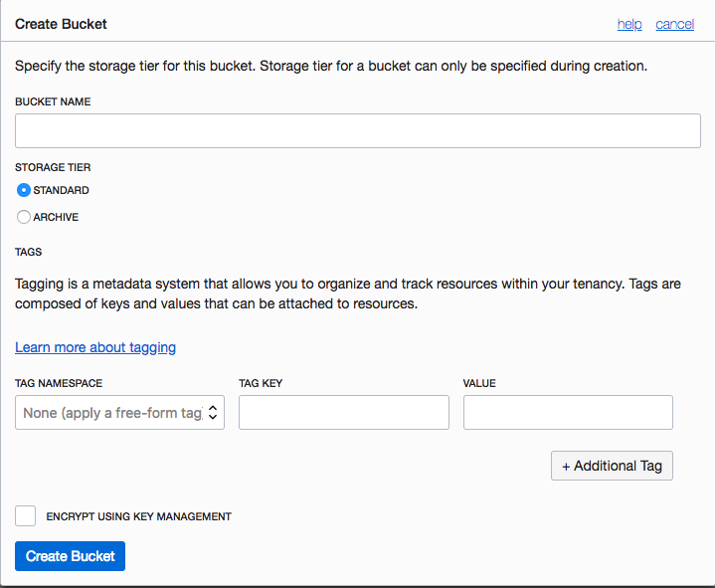The height and width of the screenshot is (588, 715).
Task: Enable Encrypt Using Key Management checkbox
Action: tap(25, 516)
